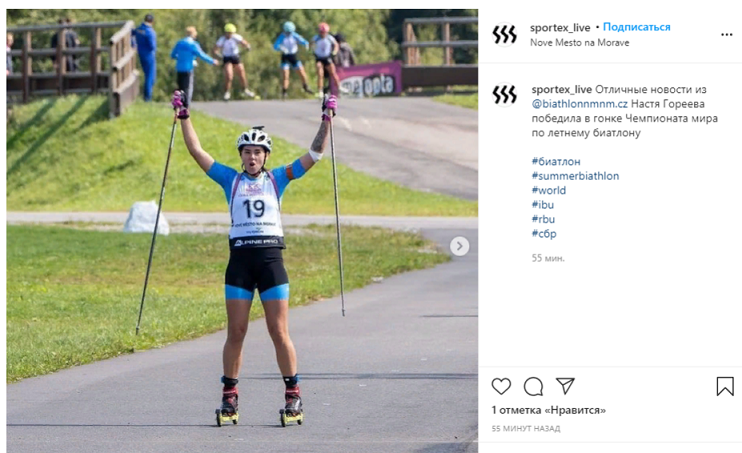This screenshot has height=453, width=742.
Task: Open the #summerbiathlon hashtag
Action: click(575, 176)
